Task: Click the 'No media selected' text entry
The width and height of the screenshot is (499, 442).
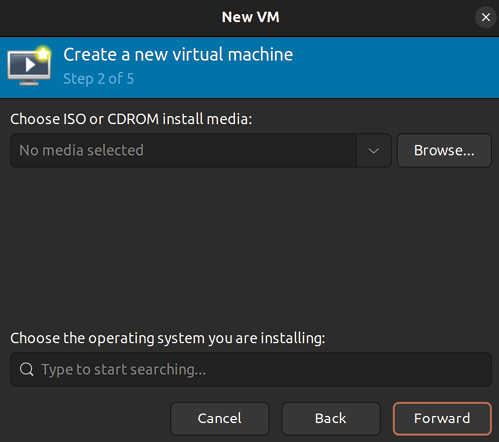Action: coord(184,151)
